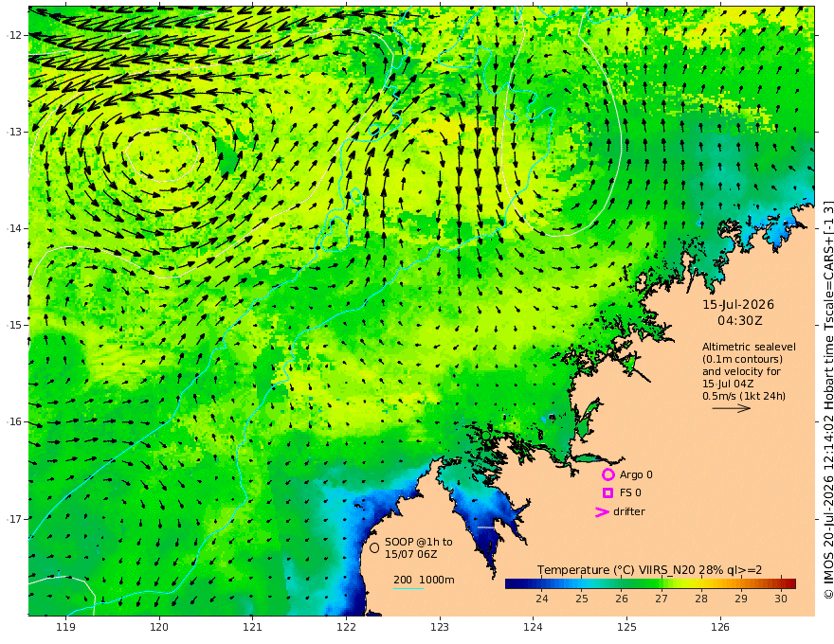The height and width of the screenshot is (644, 834).
Task: Click the Temperature VIIRS_N20 colorbar title
Action: point(649,570)
